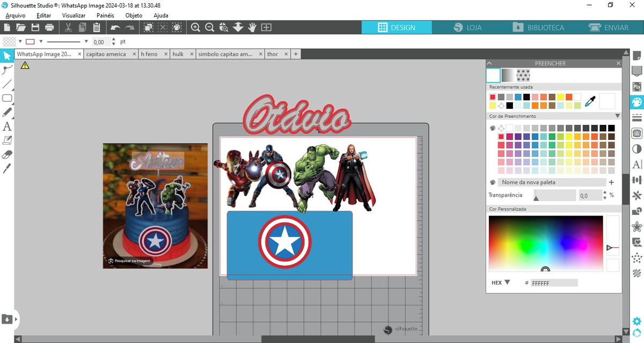Screen dimensions: 644x343
Task: Switch to pattern fill type
Action: click(x=523, y=75)
